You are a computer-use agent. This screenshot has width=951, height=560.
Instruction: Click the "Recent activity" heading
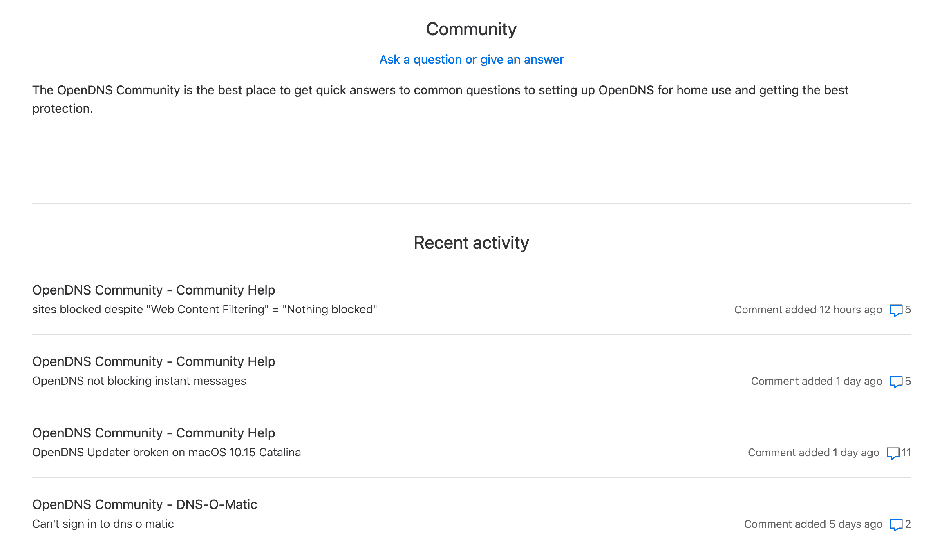[x=471, y=242]
